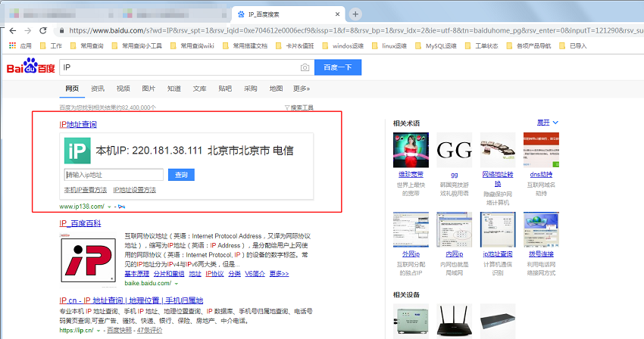Viewport: 644px width, 339px height.
Task: Switch to the 文库 tab
Action: (199, 89)
